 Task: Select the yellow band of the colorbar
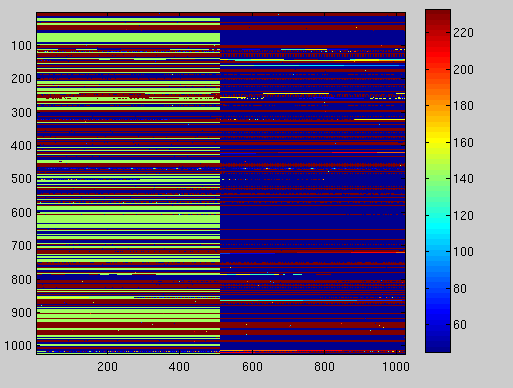[x=438, y=140]
